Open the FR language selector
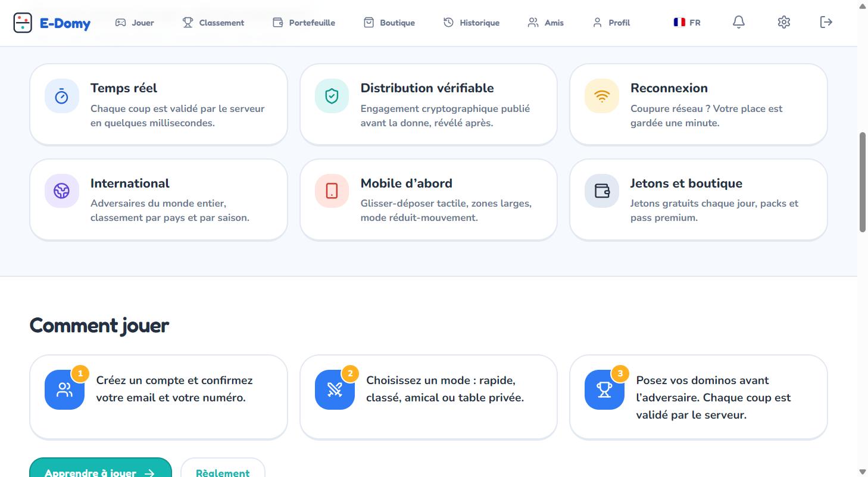Screen dimensions: 868x477 click(x=687, y=23)
